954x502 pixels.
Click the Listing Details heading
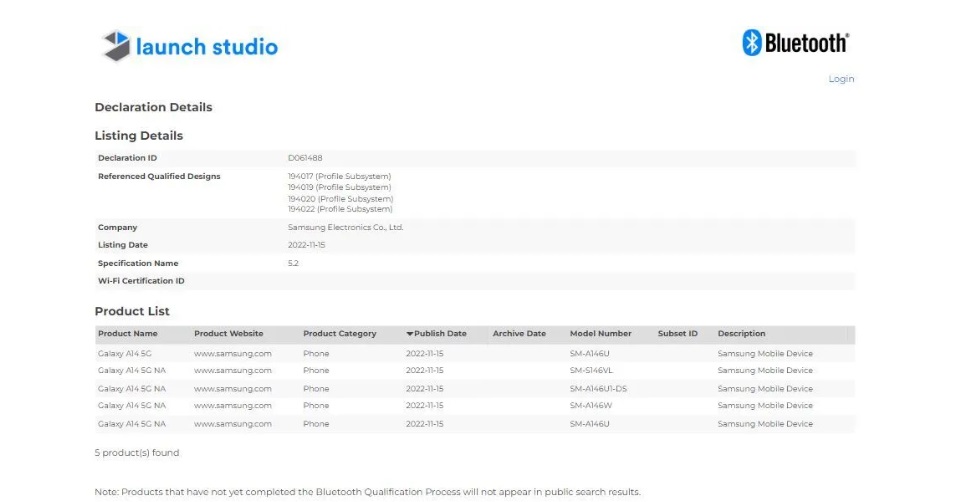click(139, 136)
